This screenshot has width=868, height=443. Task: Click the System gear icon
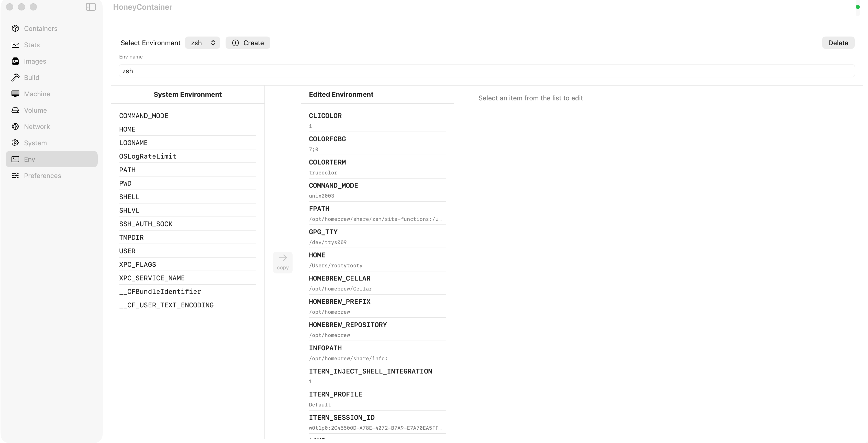pyautogui.click(x=15, y=143)
